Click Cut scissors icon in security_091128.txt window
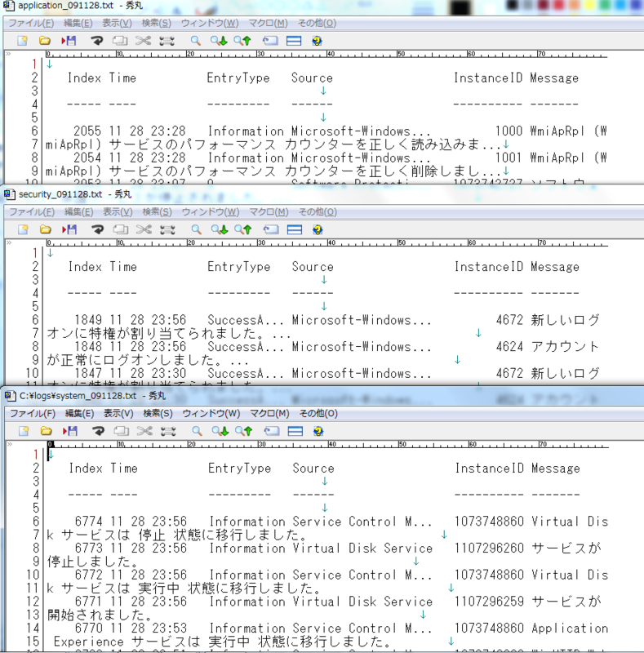This screenshot has height=653, width=644. 144,229
